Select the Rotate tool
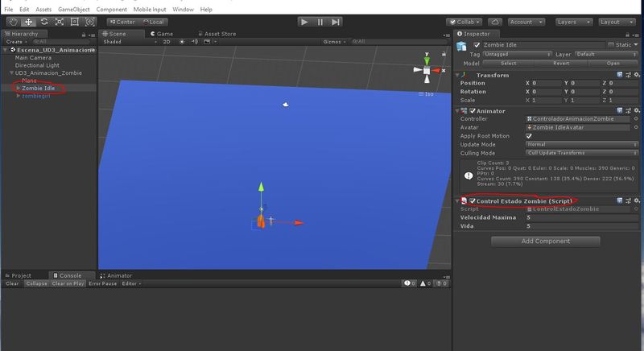Image resolution: width=644 pixels, height=351 pixels. pos(44,22)
